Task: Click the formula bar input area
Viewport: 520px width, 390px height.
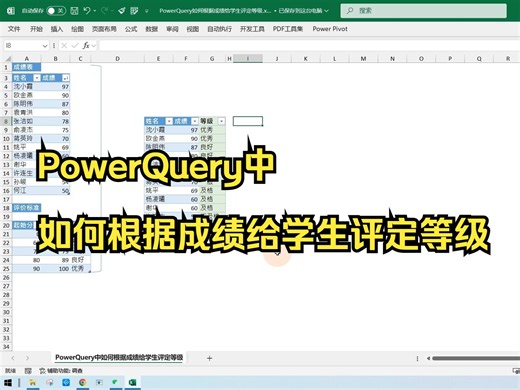Action: click(x=309, y=46)
